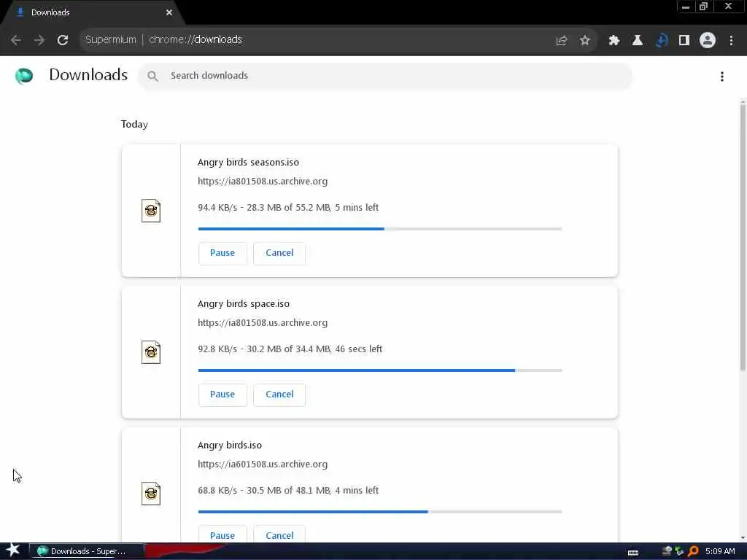747x560 pixels.
Task: Click the browser forward arrow
Action: 39,40
